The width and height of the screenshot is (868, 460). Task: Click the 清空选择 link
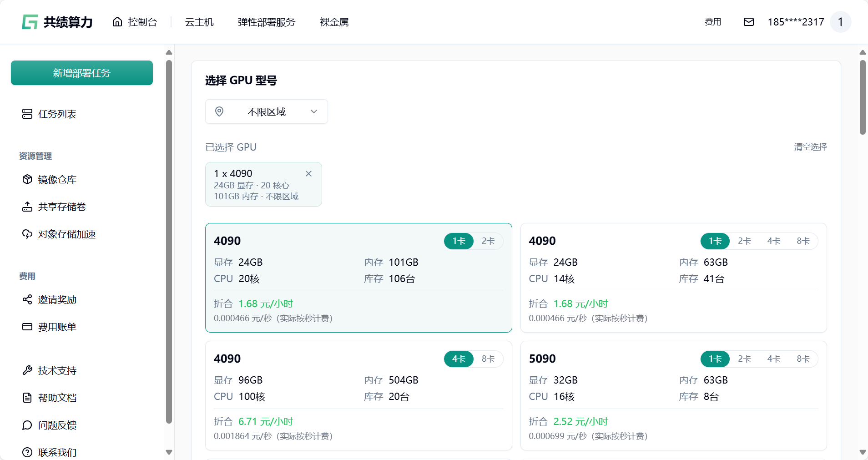(810, 147)
